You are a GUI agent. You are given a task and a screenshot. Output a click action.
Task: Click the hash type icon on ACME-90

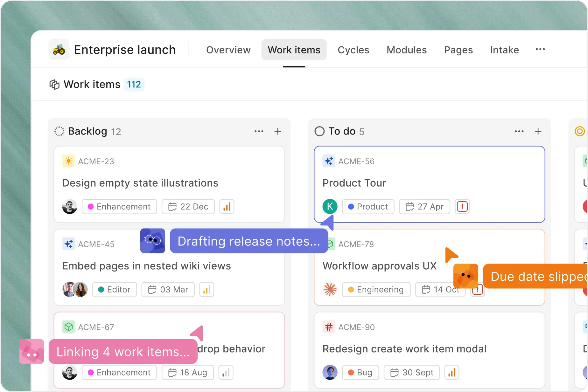tap(329, 327)
